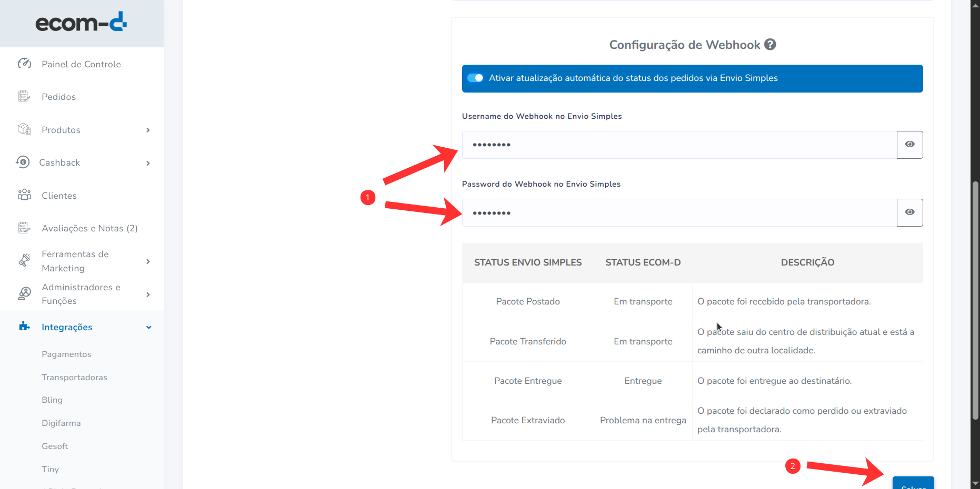
Task: Open the Webhook configuration help icon
Action: click(x=770, y=45)
